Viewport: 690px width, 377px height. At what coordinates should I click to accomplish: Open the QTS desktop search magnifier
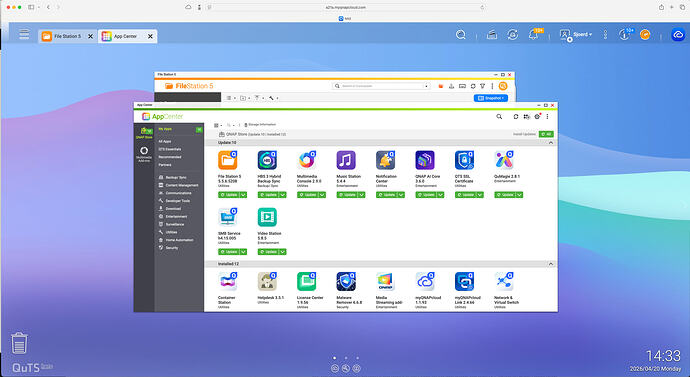pyautogui.click(x=461, y=34)
